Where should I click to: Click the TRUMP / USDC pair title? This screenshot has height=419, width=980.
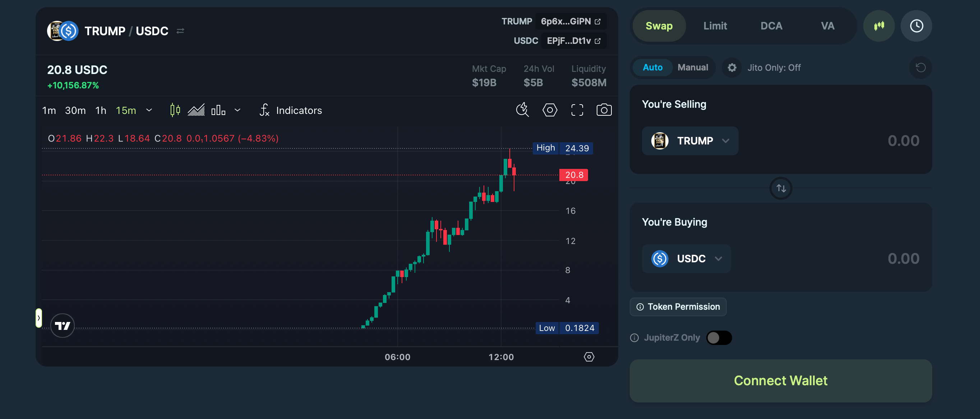pos(126,31)
